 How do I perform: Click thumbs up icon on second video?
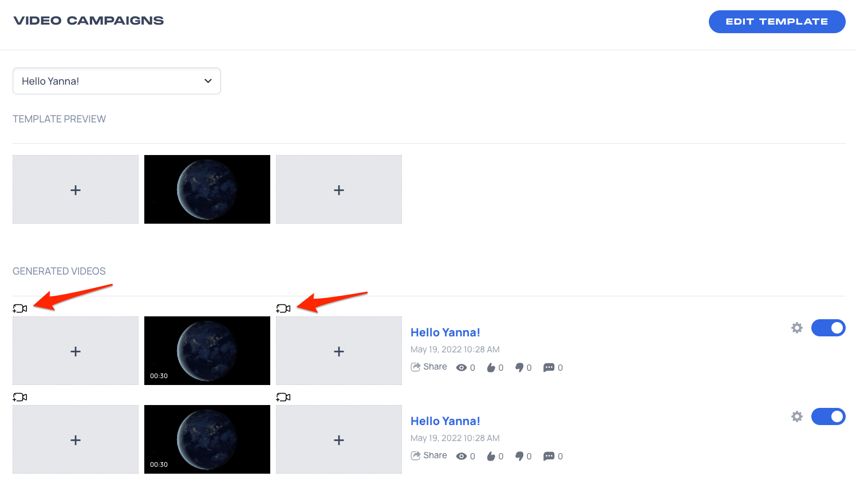click(491, 456)
